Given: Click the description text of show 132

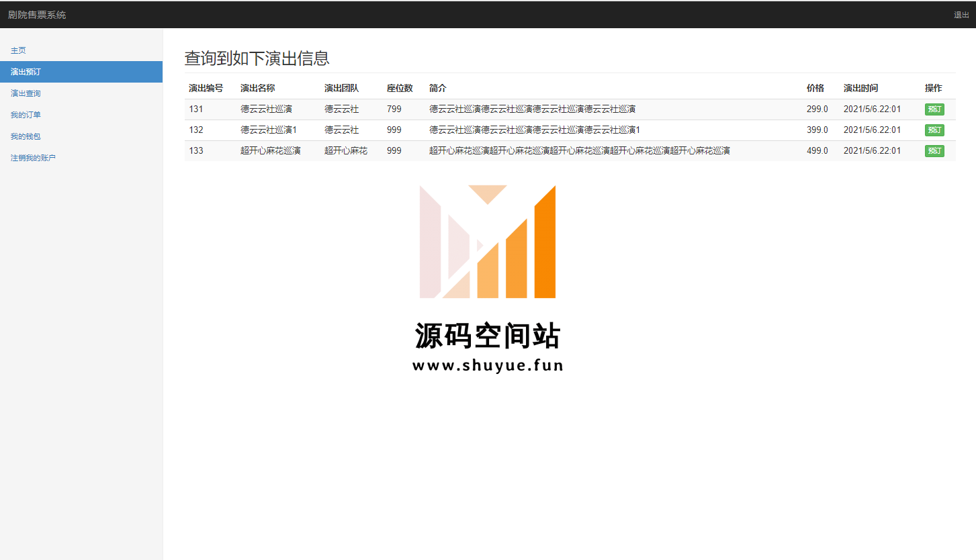Looking at the screenshot, I should pos(535,130).
